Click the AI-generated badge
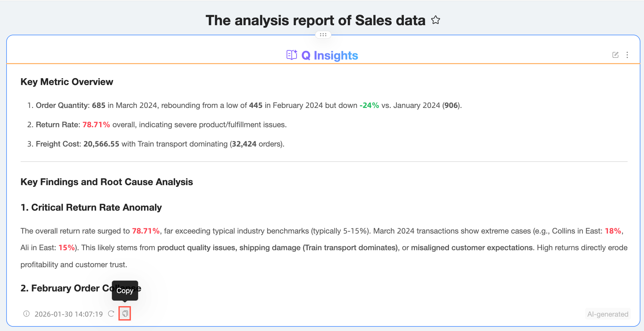Screen dimensions: 644x331 (x=608, y=314)
